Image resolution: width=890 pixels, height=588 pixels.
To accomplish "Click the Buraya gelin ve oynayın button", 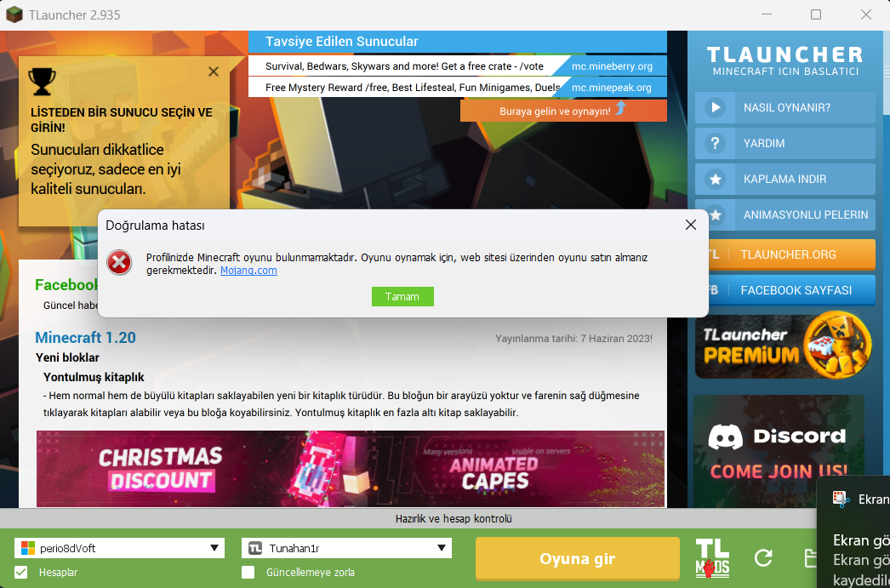I will click(563, 111).
